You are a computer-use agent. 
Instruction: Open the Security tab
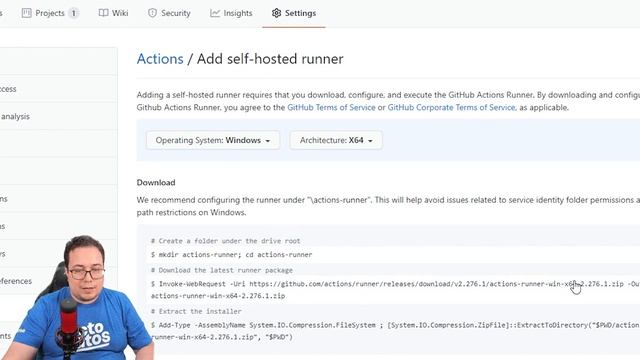169,13
